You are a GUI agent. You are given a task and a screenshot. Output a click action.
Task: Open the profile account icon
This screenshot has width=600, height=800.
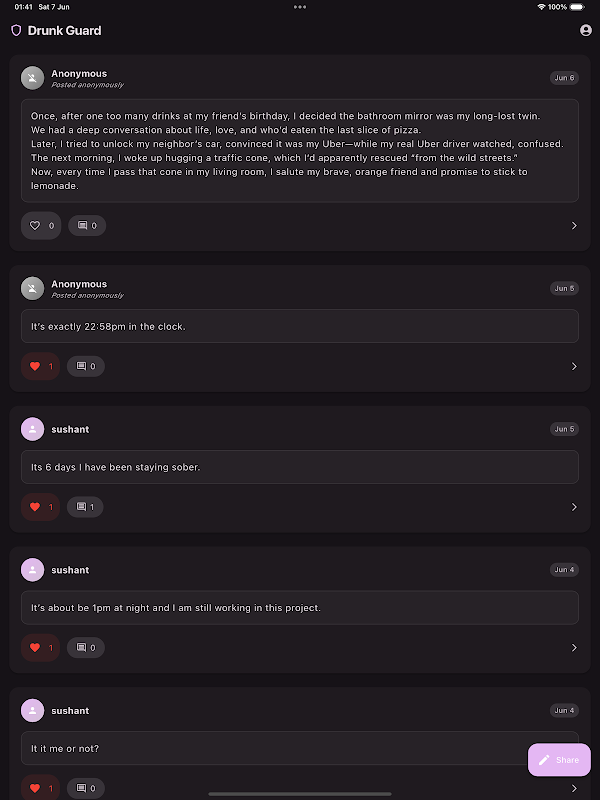pos(586,31)
